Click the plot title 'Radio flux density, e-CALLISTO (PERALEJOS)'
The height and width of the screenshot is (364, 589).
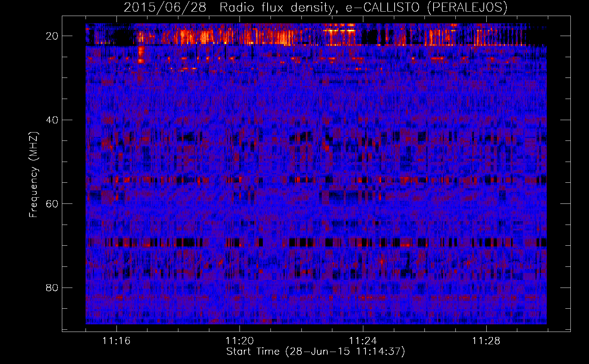coord(363,7)
